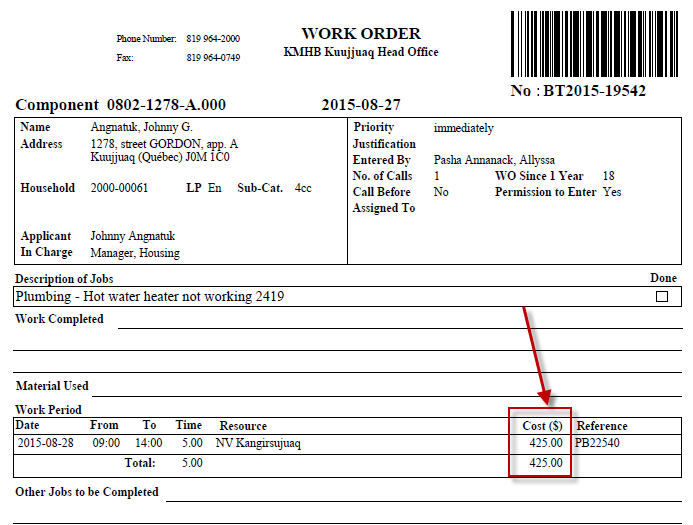Click the phone number 819 964-2000

click(x=213, y=39)
